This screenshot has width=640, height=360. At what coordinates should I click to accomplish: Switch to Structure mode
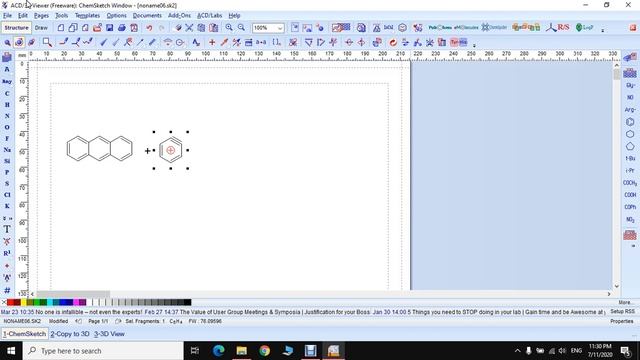pos(16,28)
